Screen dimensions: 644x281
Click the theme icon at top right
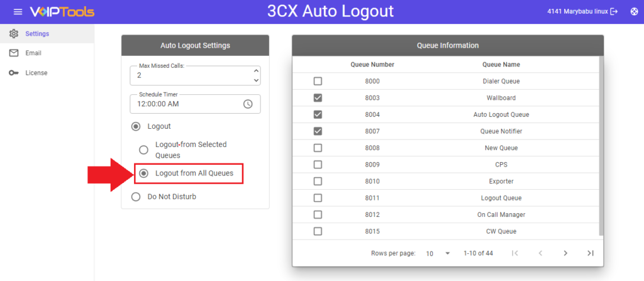633,12
